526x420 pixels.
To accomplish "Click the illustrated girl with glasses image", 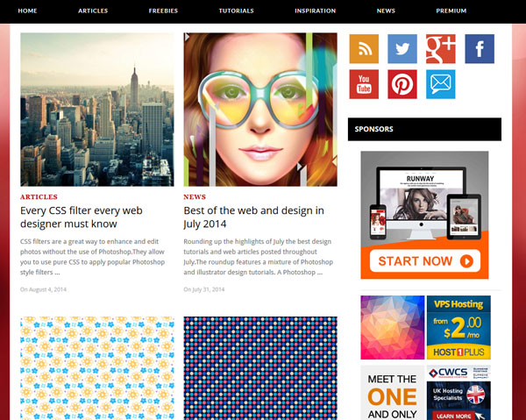I will coord(260,110).
